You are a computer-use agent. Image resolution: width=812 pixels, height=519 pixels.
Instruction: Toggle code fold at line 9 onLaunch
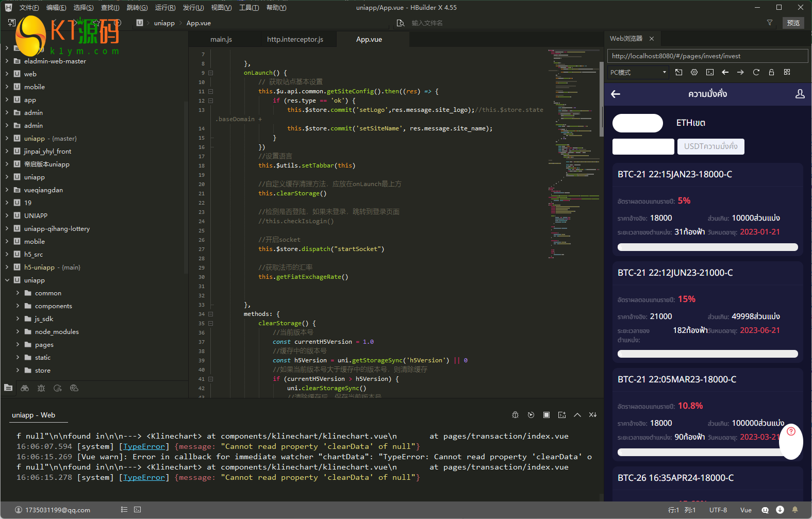click(210, 73)
